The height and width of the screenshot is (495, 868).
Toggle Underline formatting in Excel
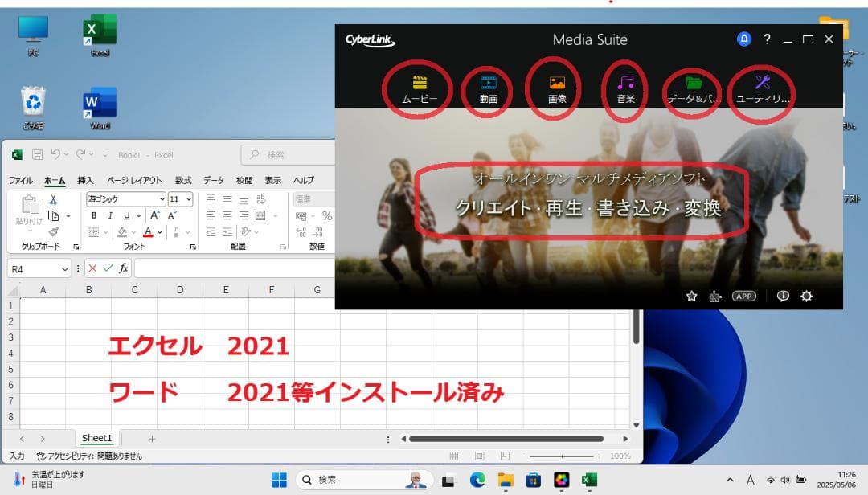(127, 215)
